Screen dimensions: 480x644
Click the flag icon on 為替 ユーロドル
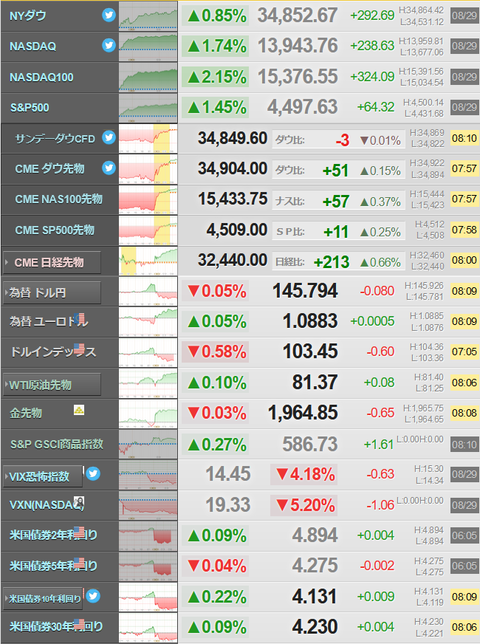[80, 318]
